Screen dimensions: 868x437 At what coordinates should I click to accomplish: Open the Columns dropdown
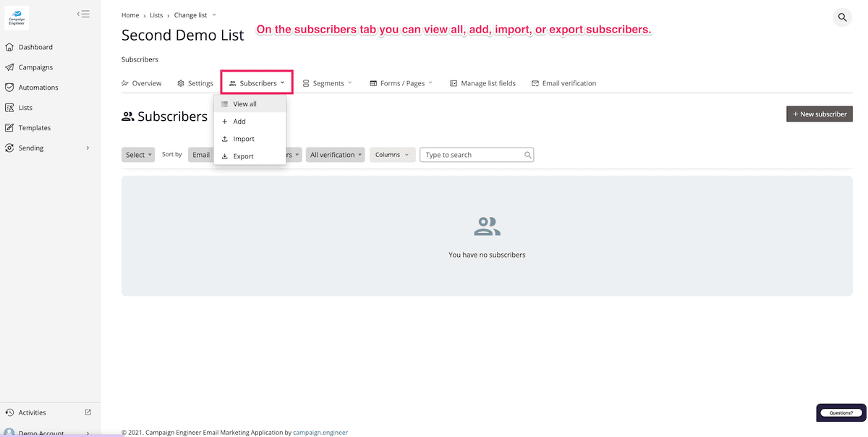[392, 155]
